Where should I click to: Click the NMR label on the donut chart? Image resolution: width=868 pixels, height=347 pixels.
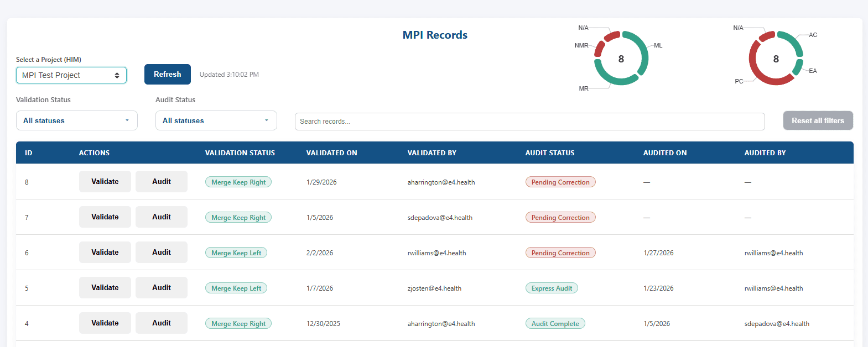(x=581, y=46)
